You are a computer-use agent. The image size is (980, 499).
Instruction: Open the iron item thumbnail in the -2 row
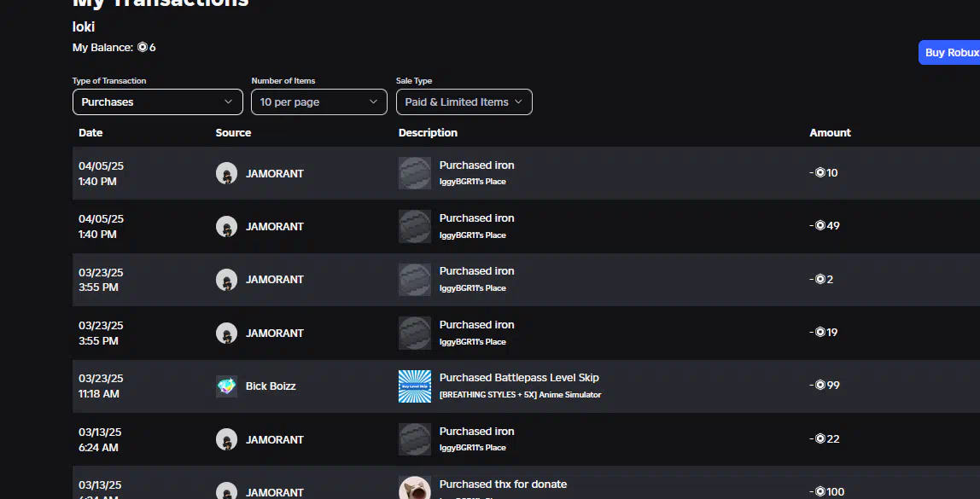pyautogui.click(x=415, y=279)
